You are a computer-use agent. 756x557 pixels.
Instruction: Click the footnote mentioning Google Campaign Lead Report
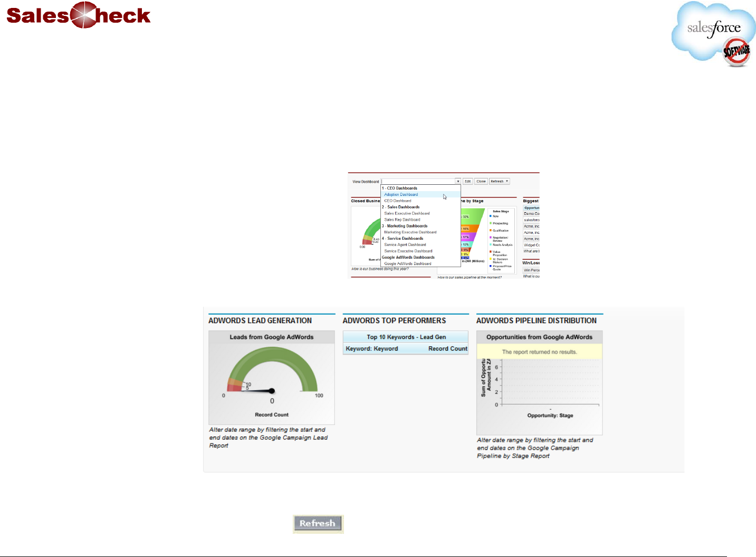pos(269,438)
